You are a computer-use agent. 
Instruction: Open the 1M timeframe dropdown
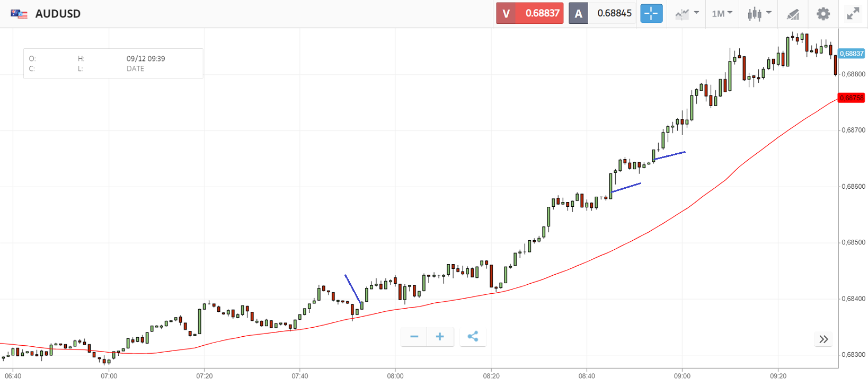[722, 14]
